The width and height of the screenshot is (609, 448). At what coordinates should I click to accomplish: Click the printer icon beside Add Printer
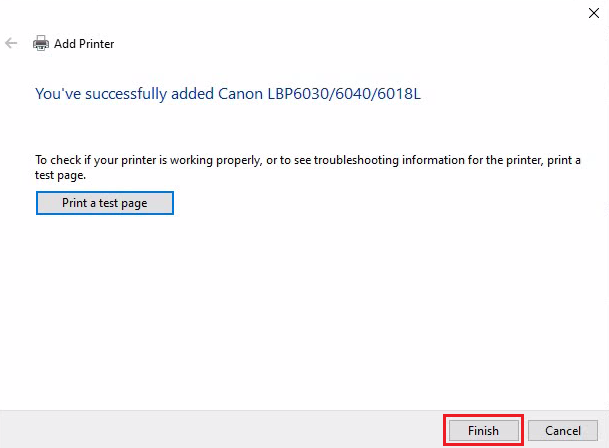point(41,44)
